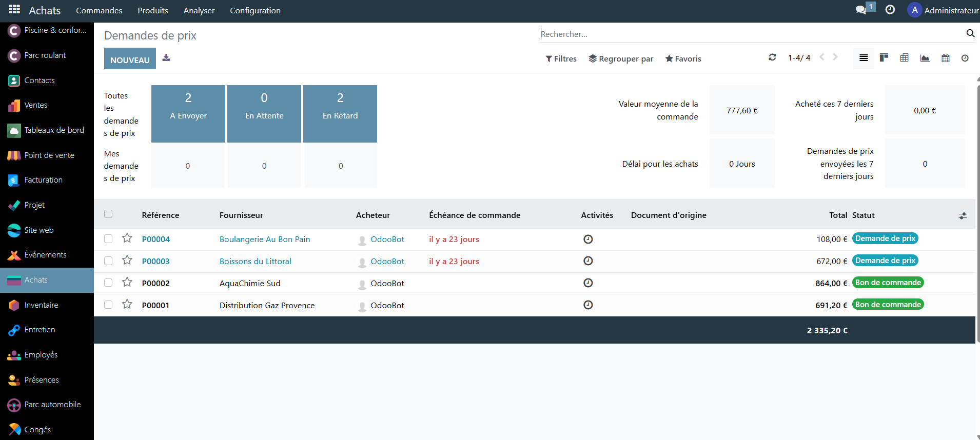Image resolution: width=980 pixels, height=440 pixels.
Task: Open the Produits menu
Action: click(x=153, y=10)
